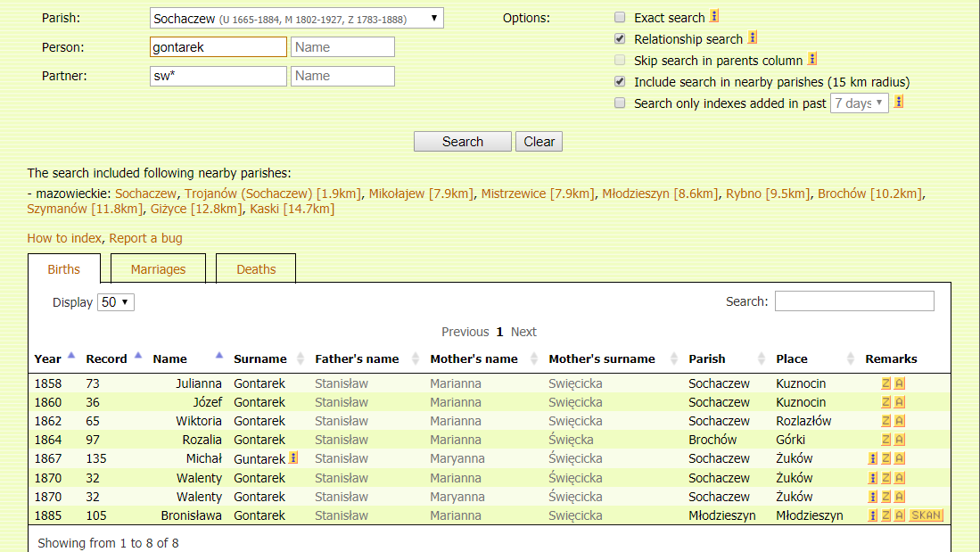Switch to the Deaths tab

coord(256,269)
